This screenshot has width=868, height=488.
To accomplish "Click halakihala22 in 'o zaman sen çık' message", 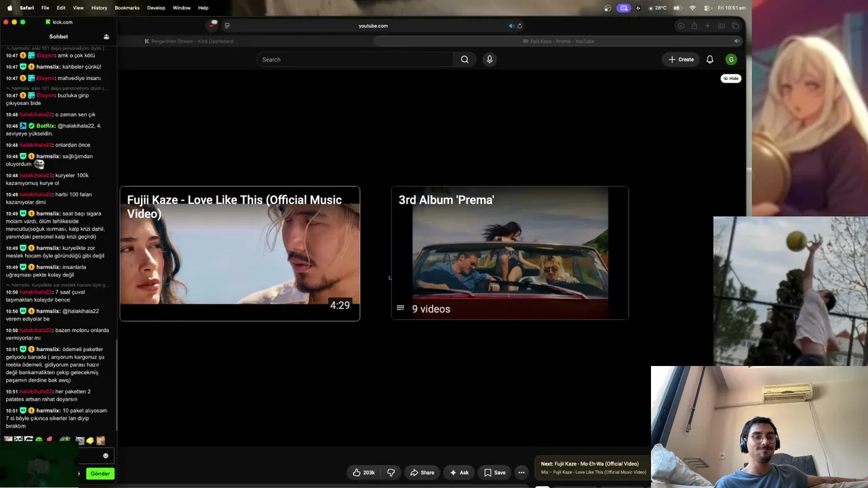I will (x=36, y=115).
